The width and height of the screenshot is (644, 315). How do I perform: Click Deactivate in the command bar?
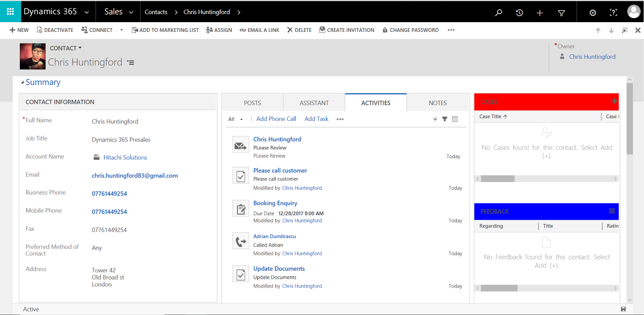55,30
